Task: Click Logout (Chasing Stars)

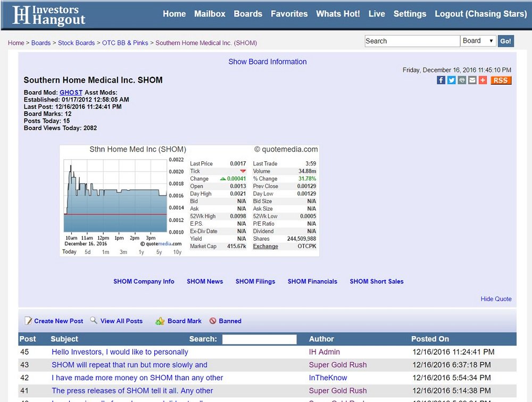Action: [x=481, y=14]
